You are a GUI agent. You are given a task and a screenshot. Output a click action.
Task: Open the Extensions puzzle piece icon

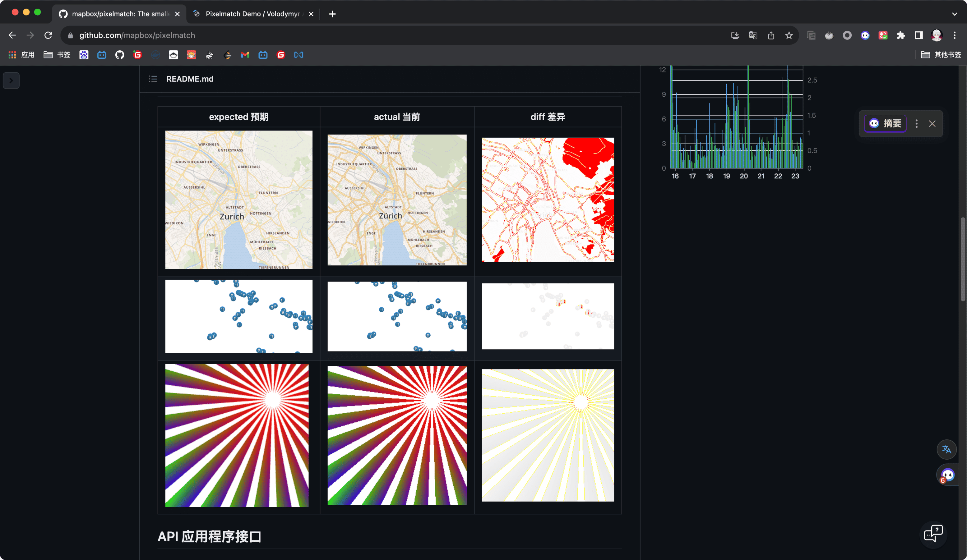pyautogui.click(x=900, y=35)
